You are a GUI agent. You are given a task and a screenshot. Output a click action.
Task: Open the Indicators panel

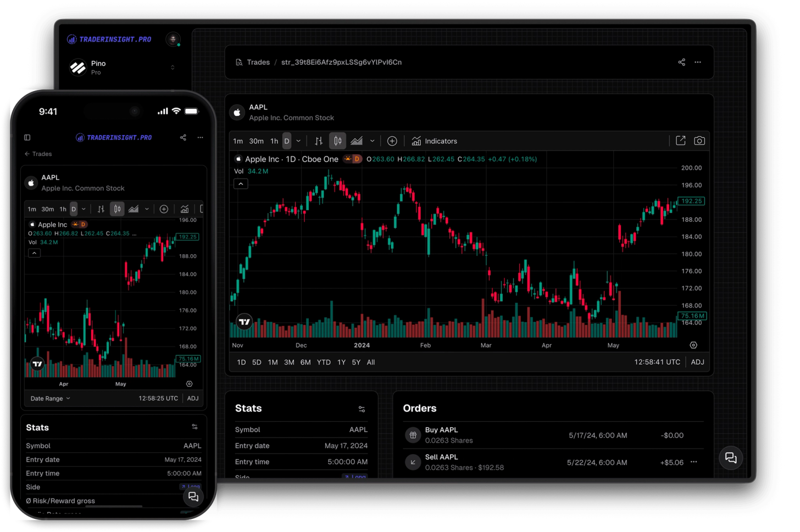pyautogui.click(x=434, y=141)
